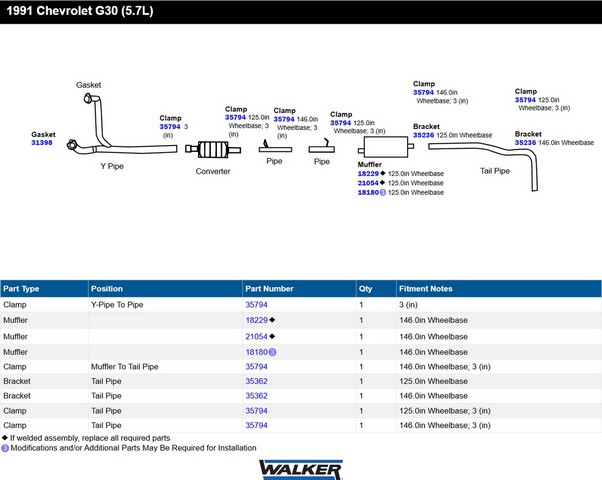Click the circled 3 icon next to 18180 in table

pyautogui.click(x=272, y=352)
